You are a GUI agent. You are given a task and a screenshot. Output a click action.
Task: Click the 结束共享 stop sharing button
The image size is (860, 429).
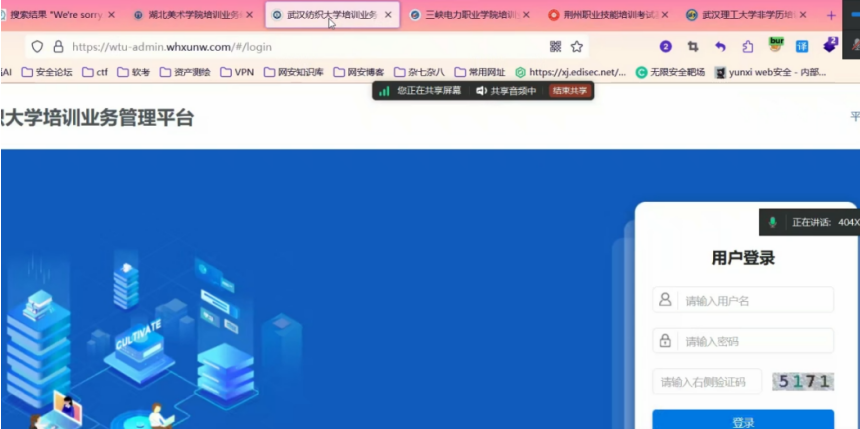tap(570, 91)
